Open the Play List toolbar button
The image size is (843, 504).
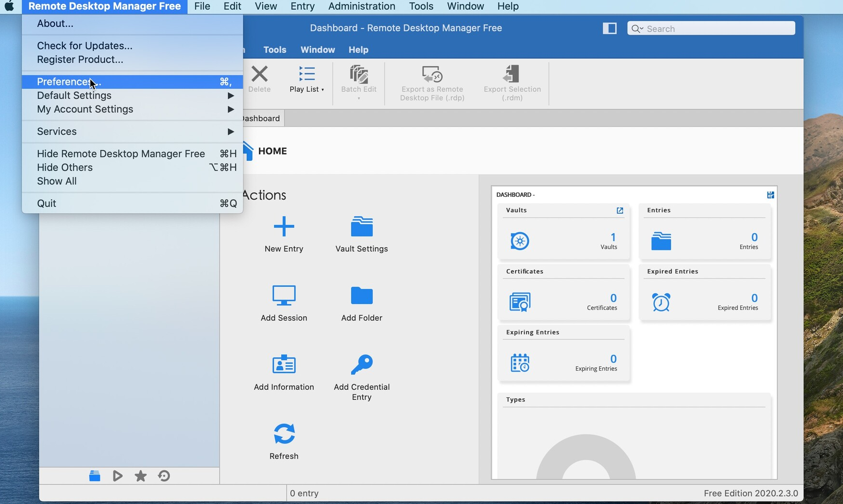tap(307, 80)
